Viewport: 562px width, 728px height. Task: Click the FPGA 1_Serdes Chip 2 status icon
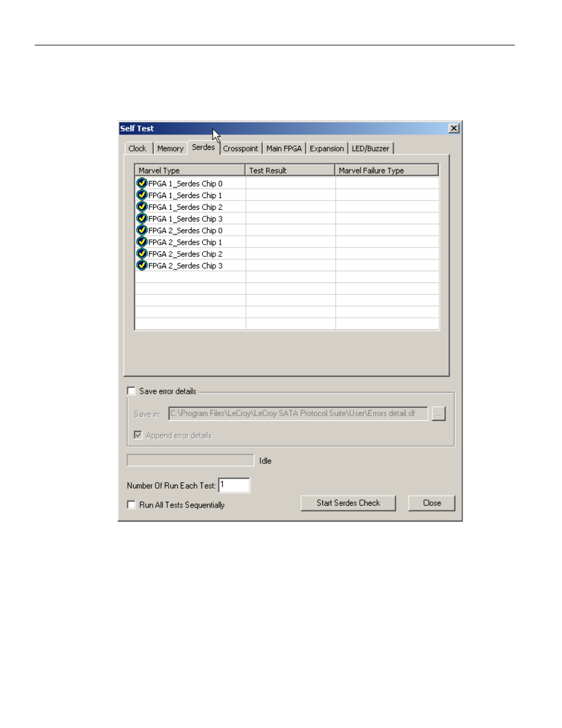click(x=141, y=207)
